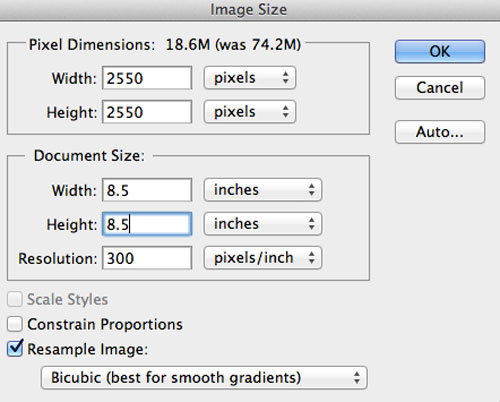Screen dimensions: 500x402
Task: Open the pixel Width units dropdown
Action: 250,78
